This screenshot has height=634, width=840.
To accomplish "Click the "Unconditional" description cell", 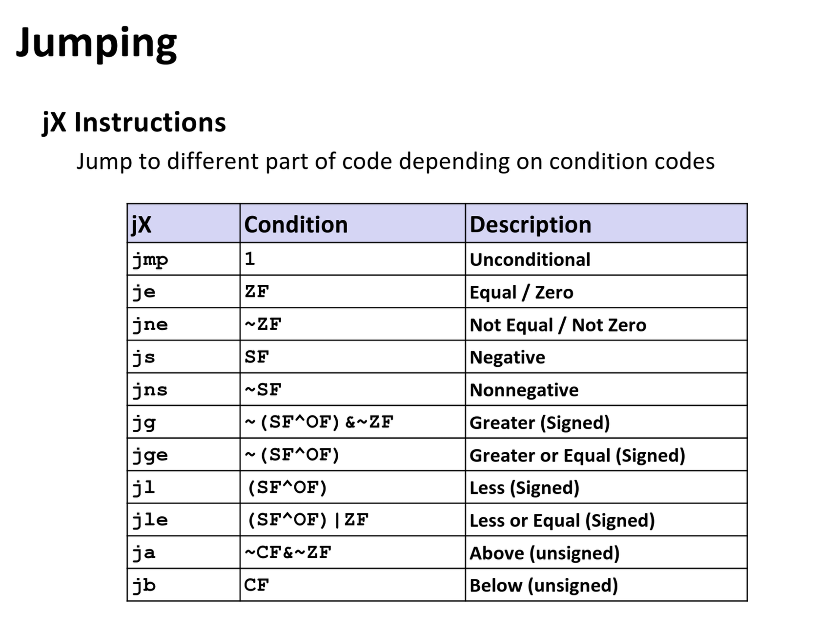I will tap(530, 259).
